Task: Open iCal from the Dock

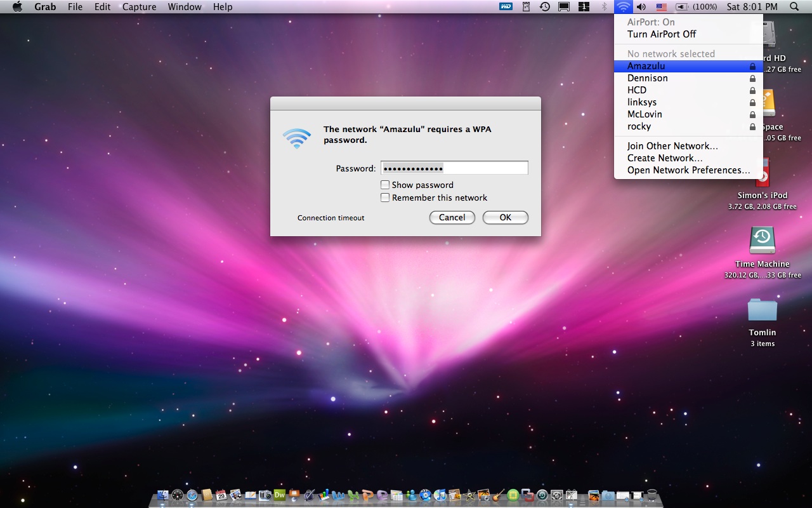Action: pyautogui.click(x=221, y=495)
